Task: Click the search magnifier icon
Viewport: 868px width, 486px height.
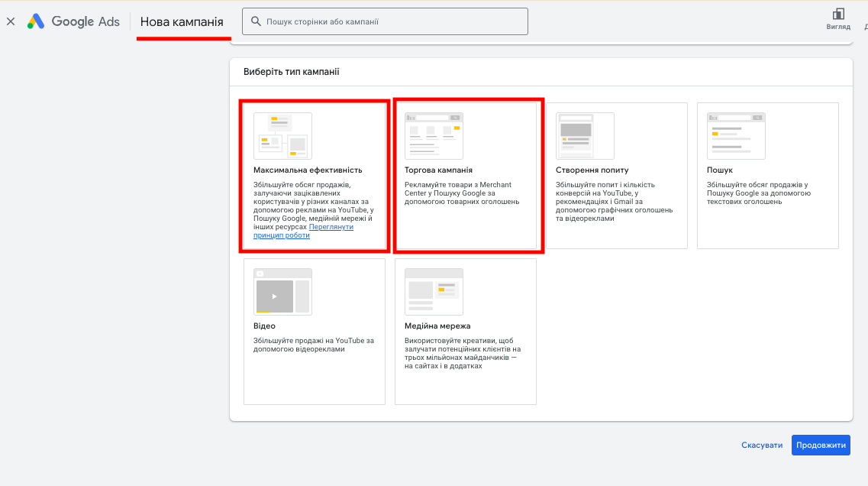Action: pos(256,21)
